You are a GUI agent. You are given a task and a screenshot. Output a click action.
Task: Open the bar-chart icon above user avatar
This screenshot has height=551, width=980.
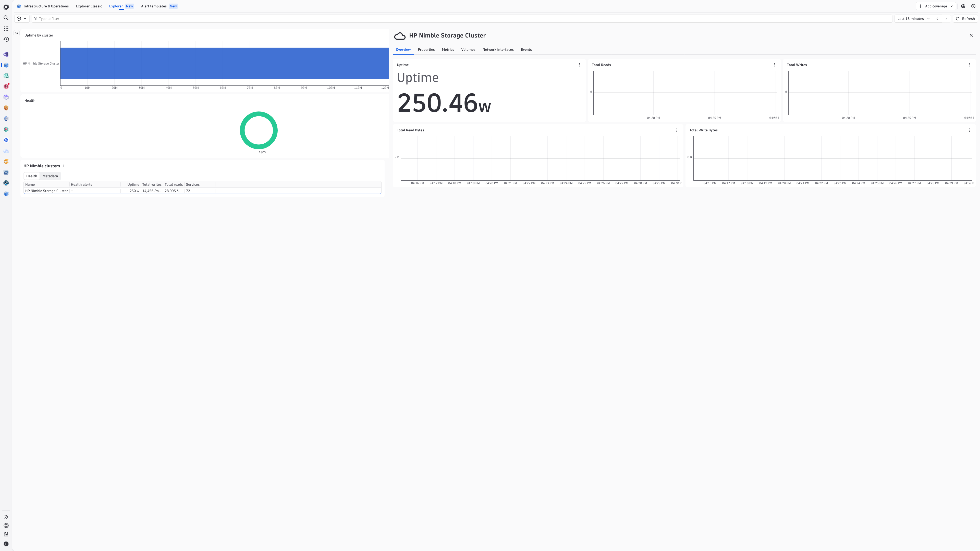(x=6, y=534)
